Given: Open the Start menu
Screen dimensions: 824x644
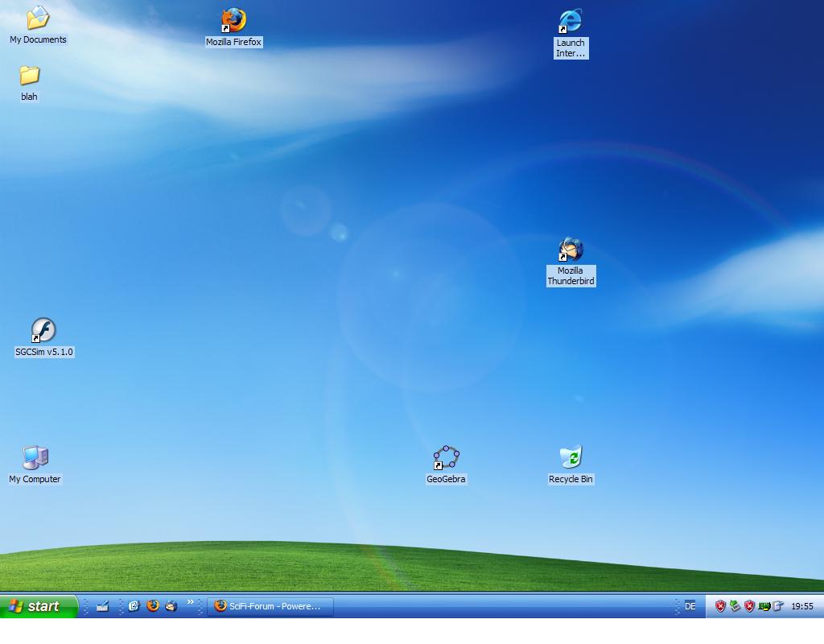Looking at the screenshot, I should pos(39,606).
